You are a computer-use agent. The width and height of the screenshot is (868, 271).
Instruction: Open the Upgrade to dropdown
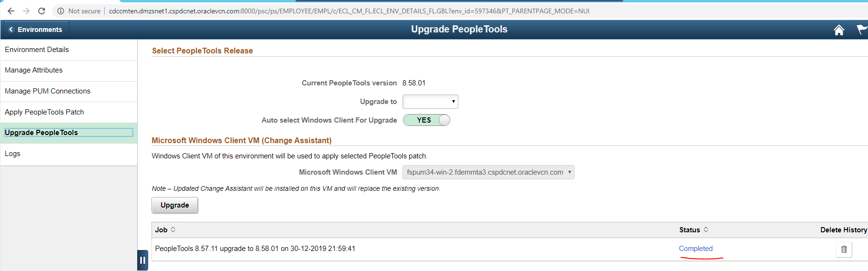click(x=430, y=102)
